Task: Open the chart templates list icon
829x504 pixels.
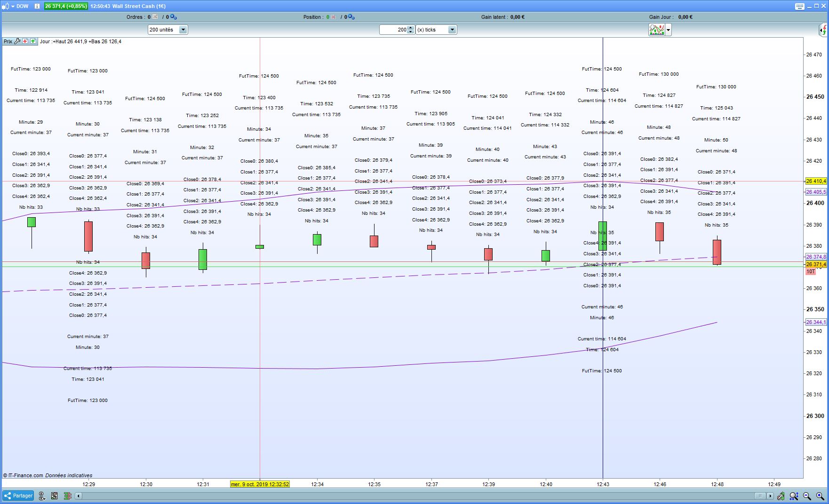Action: (x=55, y=496)
